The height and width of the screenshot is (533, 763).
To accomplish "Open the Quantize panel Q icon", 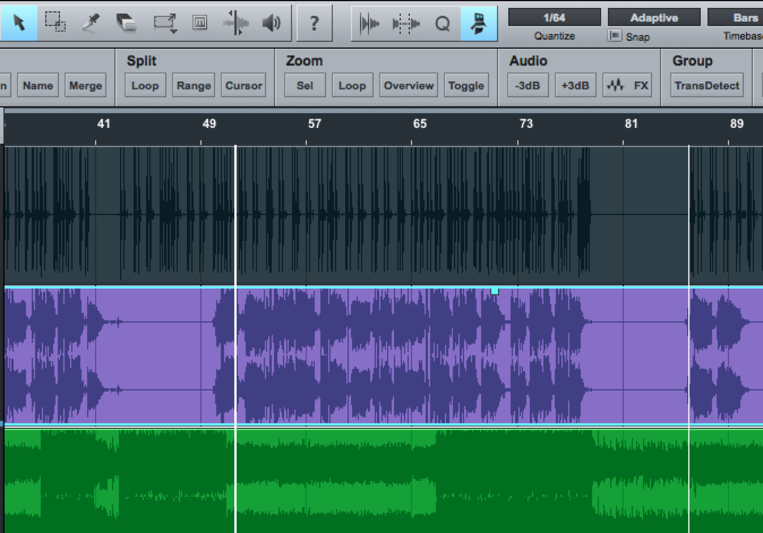I will 442,23.
